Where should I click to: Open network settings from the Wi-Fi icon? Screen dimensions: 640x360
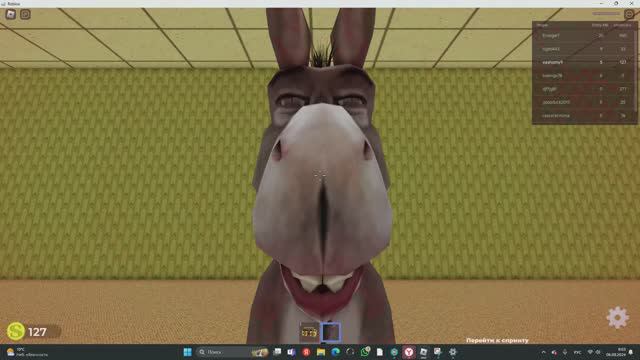(590, 352)
